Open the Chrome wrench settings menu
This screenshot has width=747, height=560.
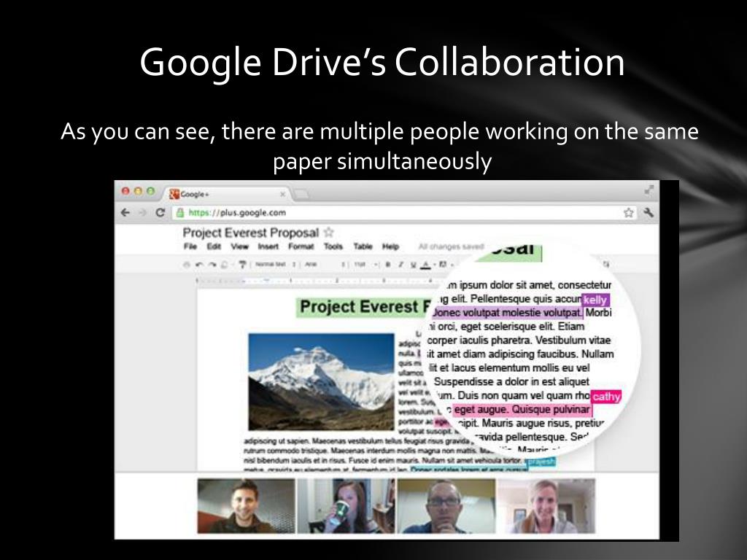point(648,212)
